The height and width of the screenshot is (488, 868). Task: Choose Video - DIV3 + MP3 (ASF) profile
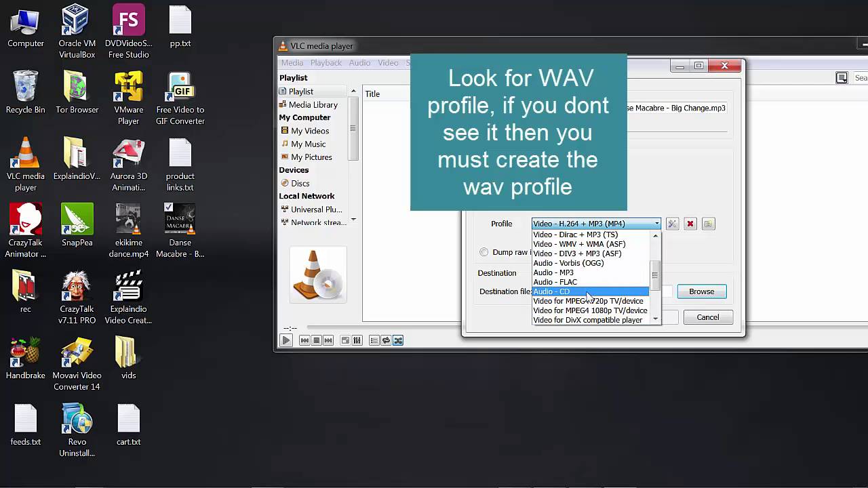coord(591,253)
